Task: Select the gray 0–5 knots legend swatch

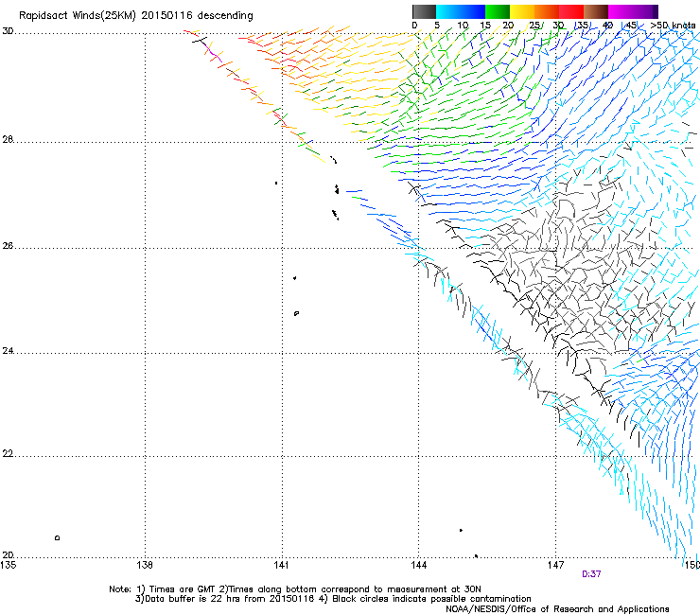Action: click(424, 11)
